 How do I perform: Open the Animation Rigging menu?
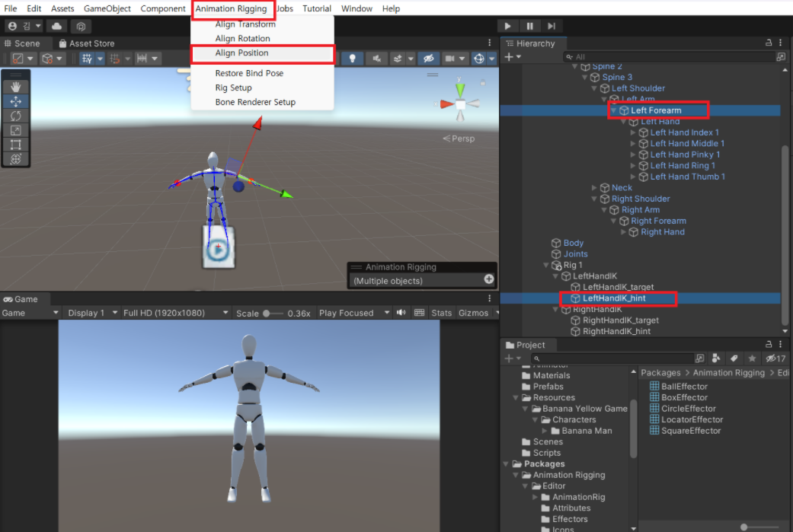point(231,8)
